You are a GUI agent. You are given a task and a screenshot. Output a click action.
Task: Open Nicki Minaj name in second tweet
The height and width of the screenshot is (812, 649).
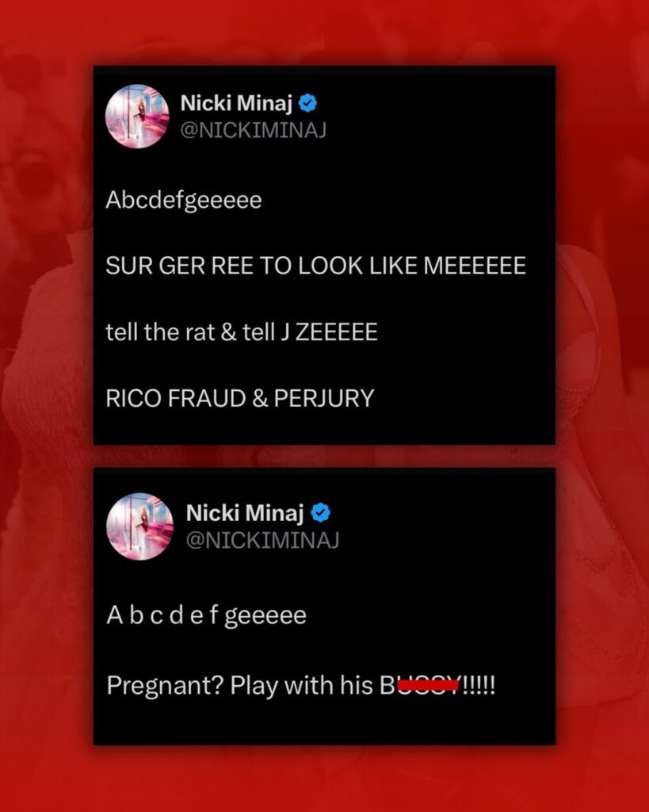[x=245, y=513]
